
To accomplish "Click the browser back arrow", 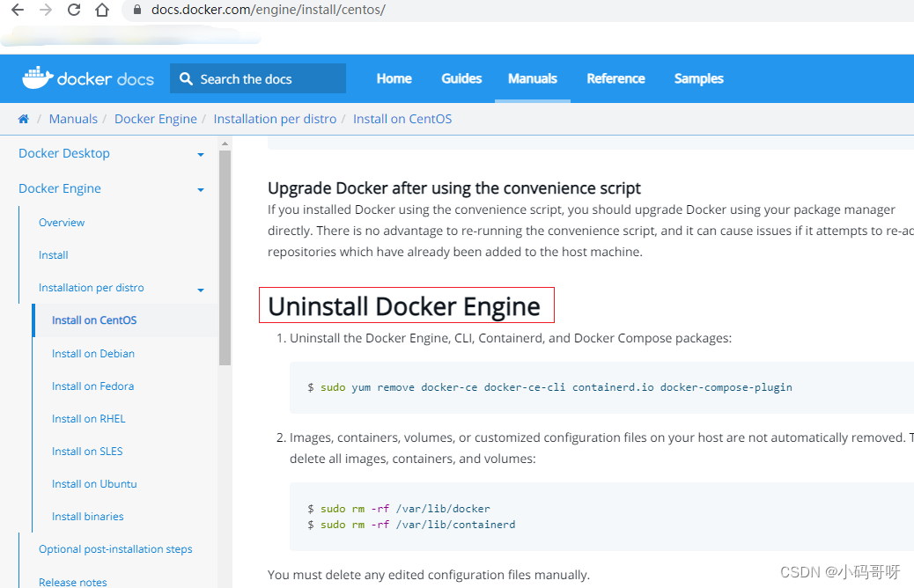I will (x=17, y=11).
